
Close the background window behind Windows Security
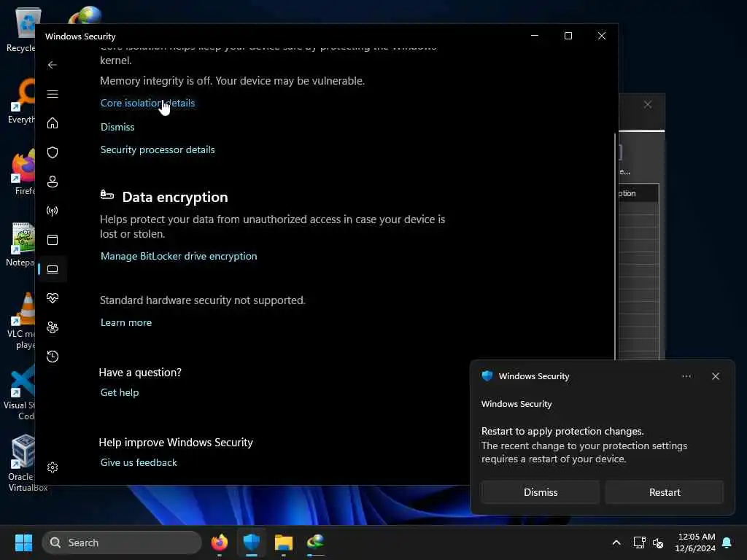[x=648, y=104]
